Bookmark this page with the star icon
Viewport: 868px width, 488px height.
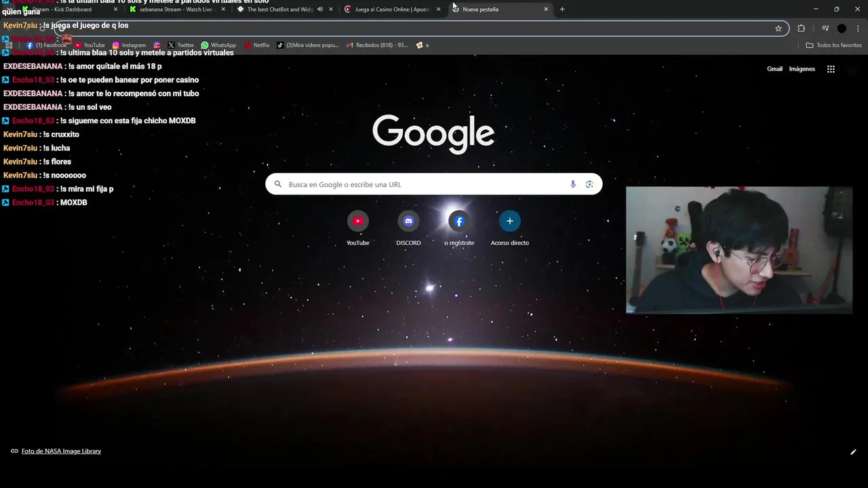click(x=778, y=28)
